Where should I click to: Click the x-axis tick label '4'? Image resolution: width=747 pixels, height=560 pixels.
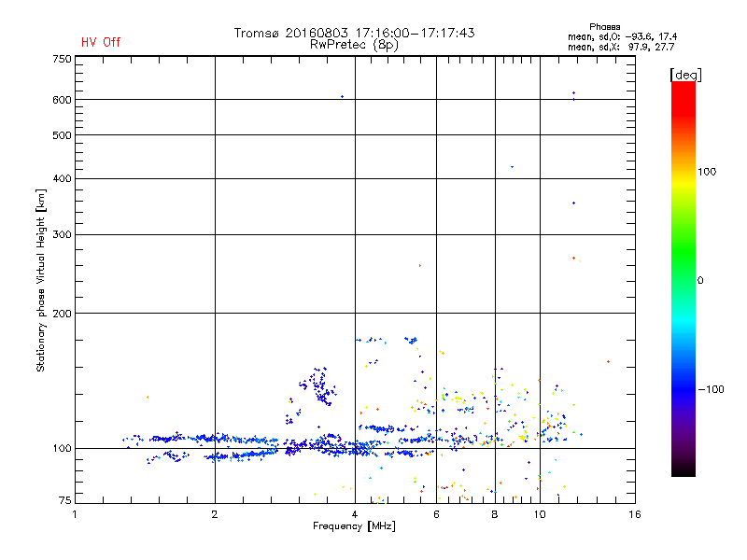click(355, 514)
